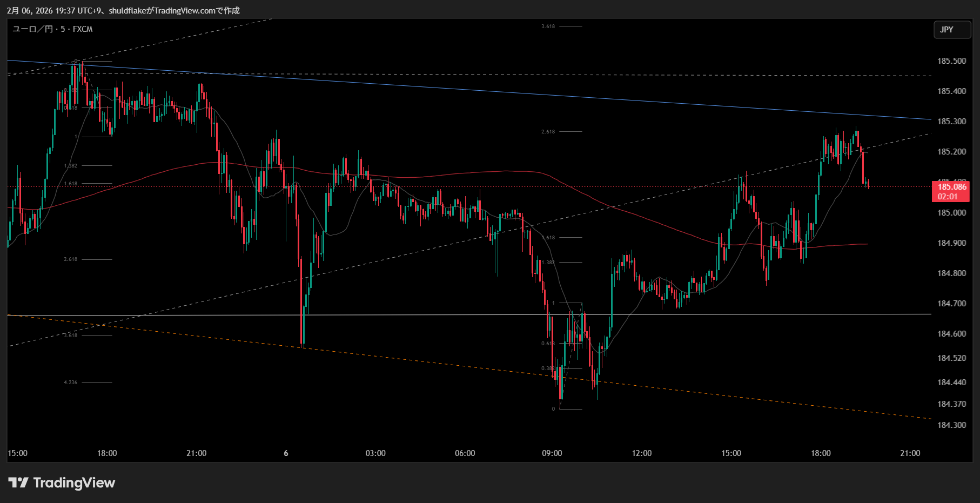Click the 184.300 price axis label
Viewport: 980px width, 503px height.
[951, 425]
